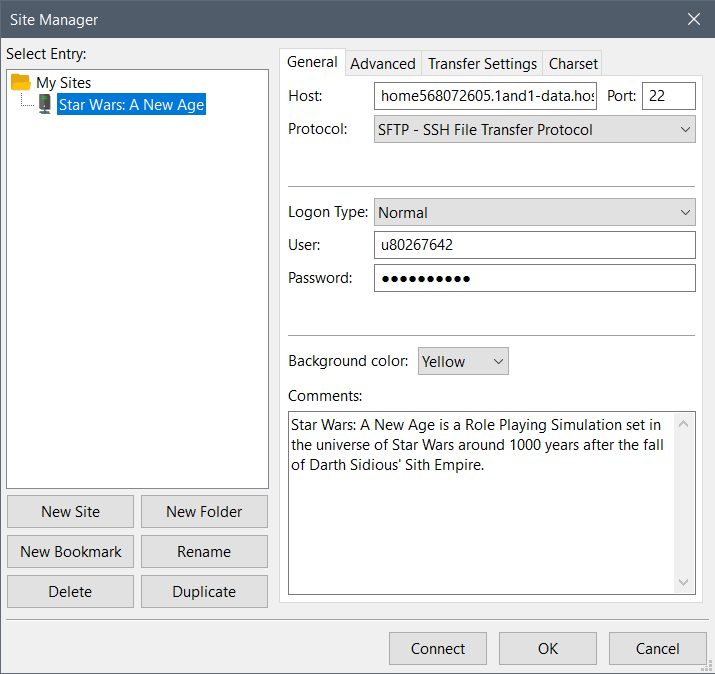The height and width of the screenshot is (674, 715).
Task: Click the My Sites folder icon
Action: click(x=21, y=83)
